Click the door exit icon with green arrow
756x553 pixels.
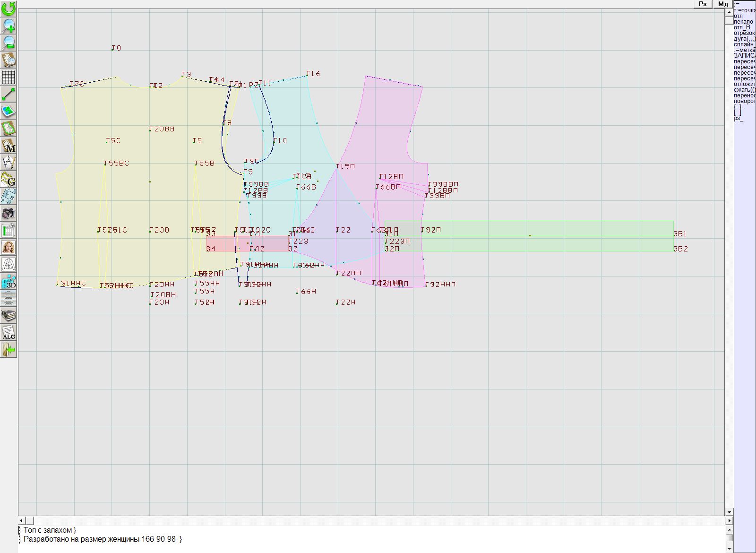pyautogui.click(x=9, y=350)
